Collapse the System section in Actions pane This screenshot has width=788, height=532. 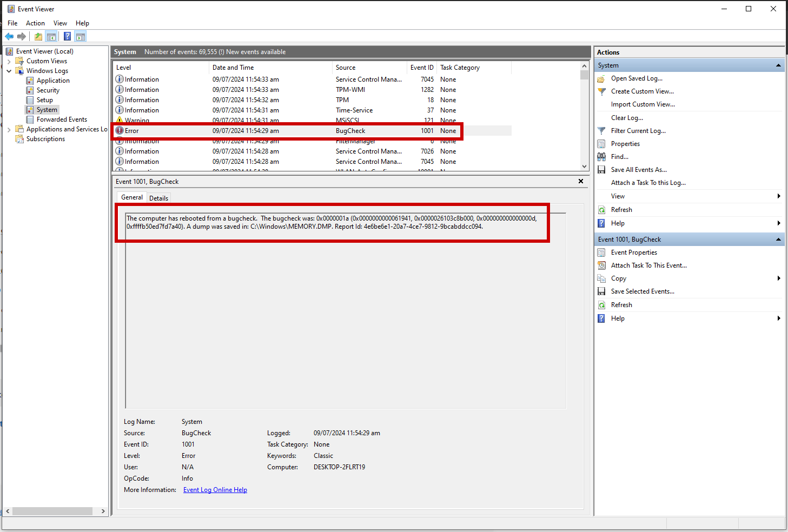pos(778,65)
